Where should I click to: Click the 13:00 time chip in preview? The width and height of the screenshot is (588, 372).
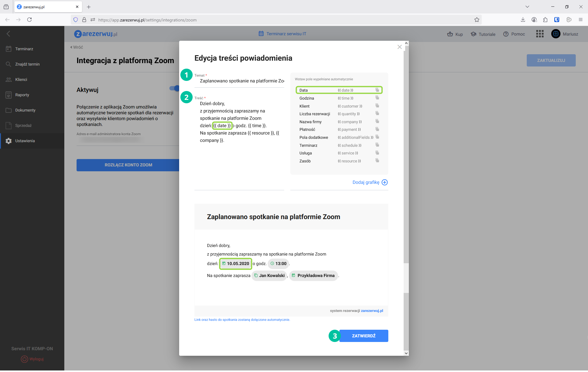pos(278,264)
